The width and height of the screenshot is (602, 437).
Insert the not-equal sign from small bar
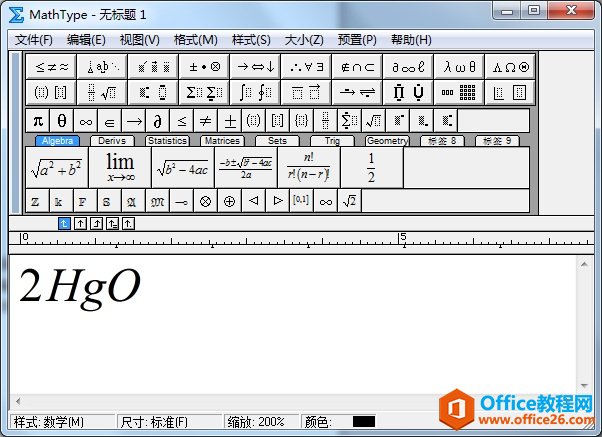[x=205, y=121]
